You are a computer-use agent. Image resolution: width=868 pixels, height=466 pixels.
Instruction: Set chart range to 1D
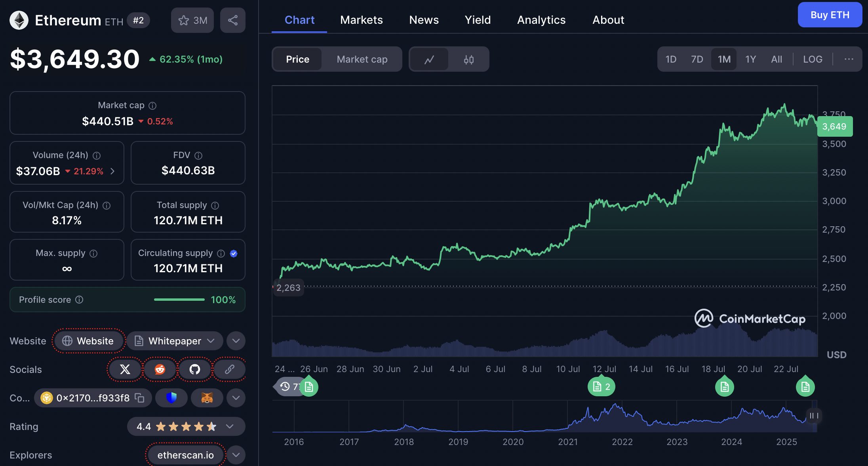[x=671, y=59]
